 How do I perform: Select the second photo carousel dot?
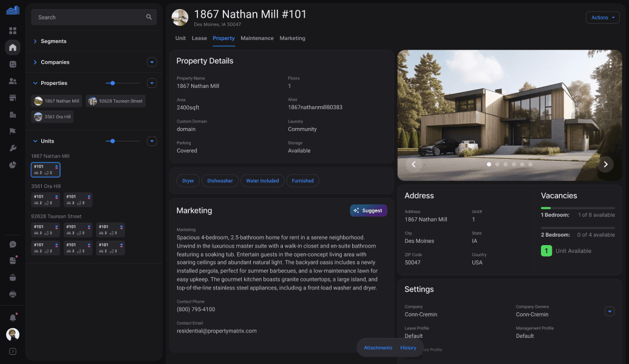[x=497, y=164]
